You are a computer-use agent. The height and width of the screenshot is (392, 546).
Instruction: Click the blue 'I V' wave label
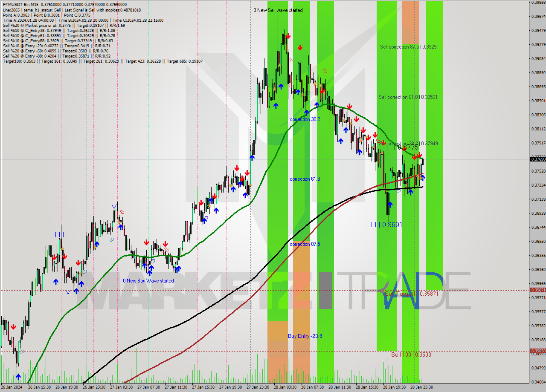[66, 292]
